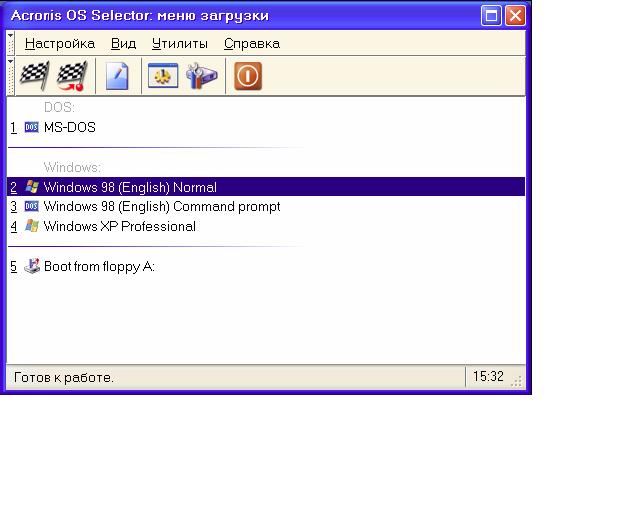
Task: Click the Windows flag icon beside Windows XP Professional
Action: click(x=32, y=226)
